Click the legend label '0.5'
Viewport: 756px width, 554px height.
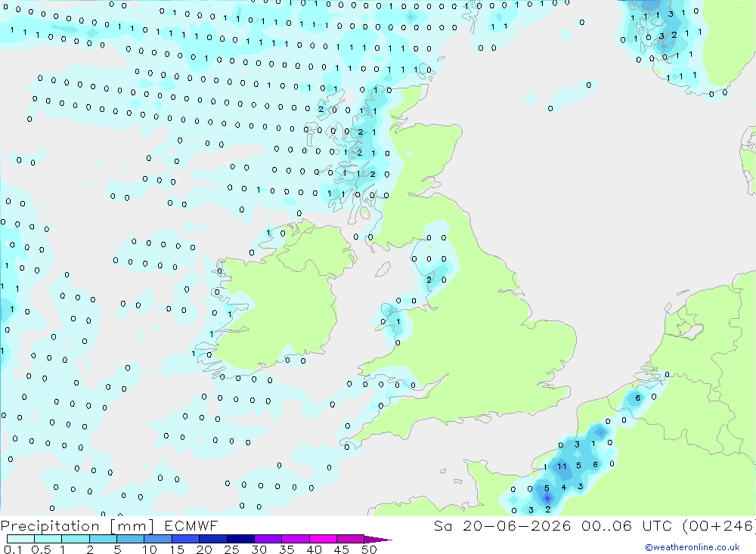pos(41,549)
